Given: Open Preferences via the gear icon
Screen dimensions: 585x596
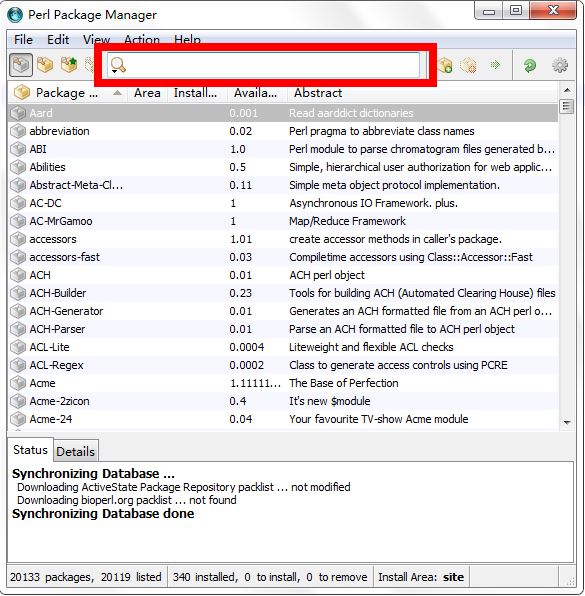Looking at the screenshot, I should [x=560, y=65].
